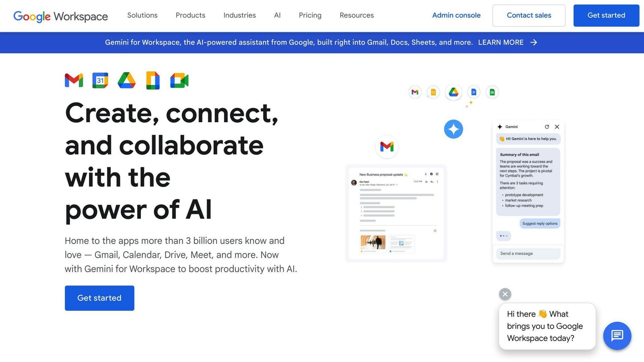
Task: Click the arrow after LEARN MORE
Action: click(534, 42)
